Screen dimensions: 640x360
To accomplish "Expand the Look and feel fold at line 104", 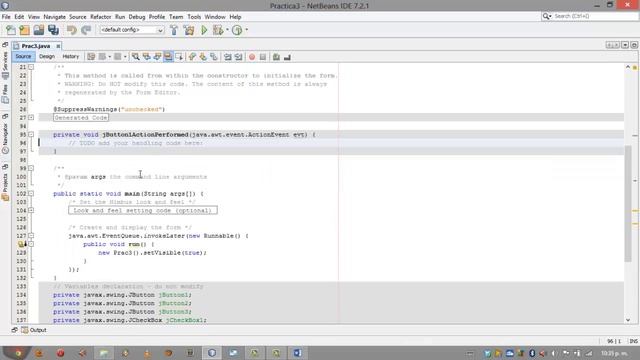I will 31,210.
